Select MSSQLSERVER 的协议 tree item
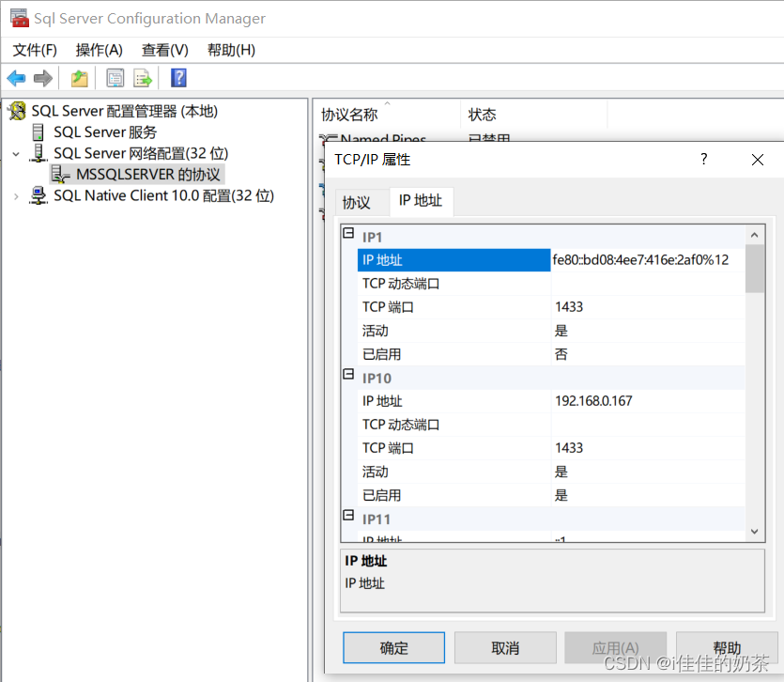The height and width of the screenshot is (682, 784). point(148,174)
